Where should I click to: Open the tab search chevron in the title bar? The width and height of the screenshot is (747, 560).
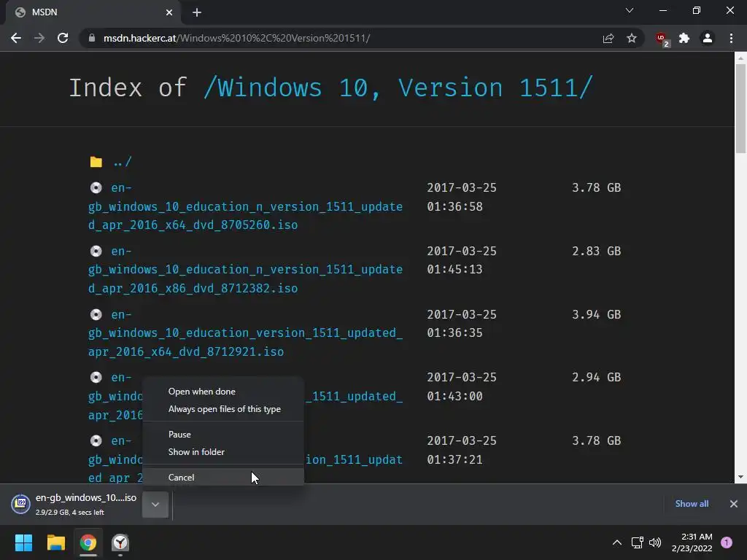[x=630, y=10]
